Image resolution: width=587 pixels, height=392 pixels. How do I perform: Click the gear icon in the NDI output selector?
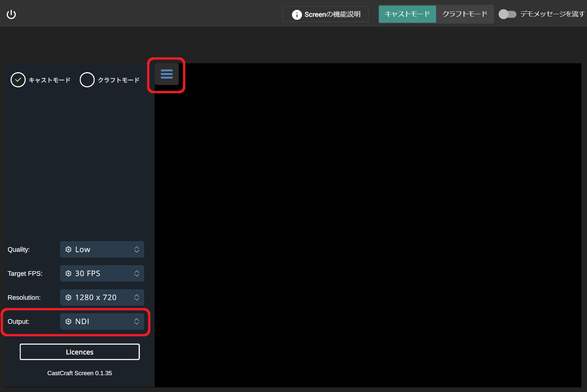(x=68, y=322)
